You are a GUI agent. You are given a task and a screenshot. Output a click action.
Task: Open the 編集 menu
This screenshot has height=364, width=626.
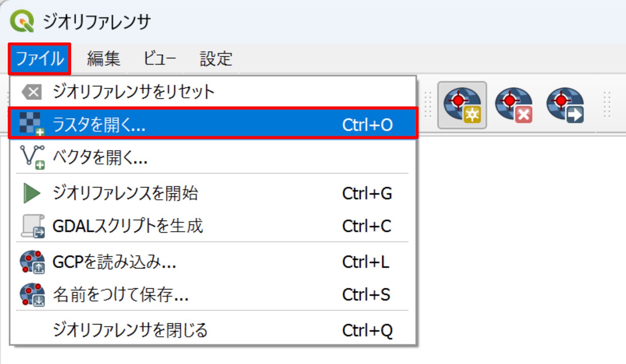[103, 59]
